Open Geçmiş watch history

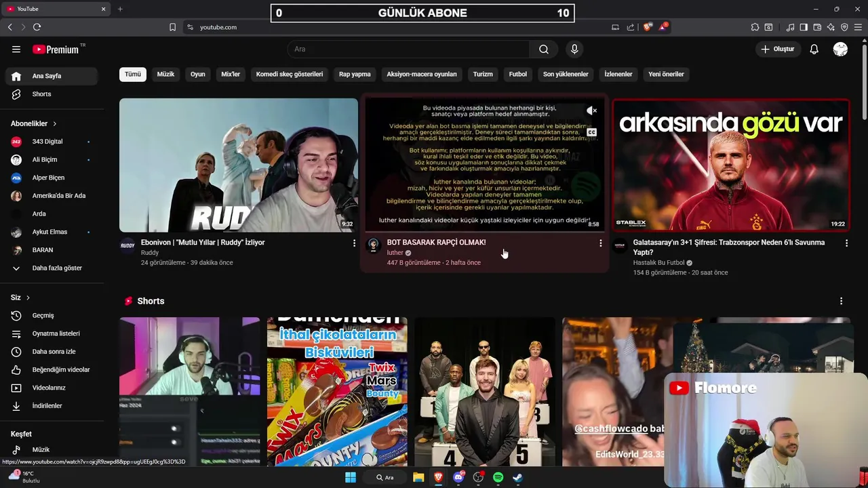click(x=51, y=315)
